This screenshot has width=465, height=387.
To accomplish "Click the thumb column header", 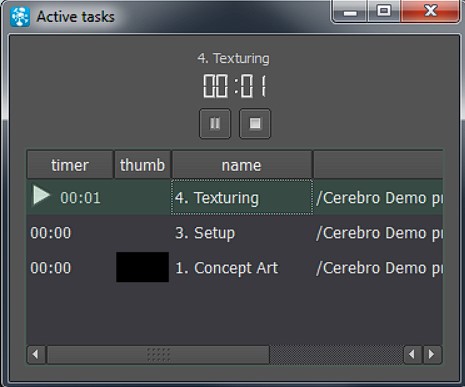I will point(143,165).
